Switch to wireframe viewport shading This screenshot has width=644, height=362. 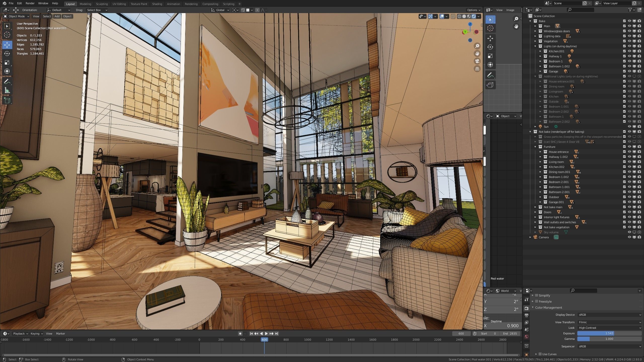(459, 16)
